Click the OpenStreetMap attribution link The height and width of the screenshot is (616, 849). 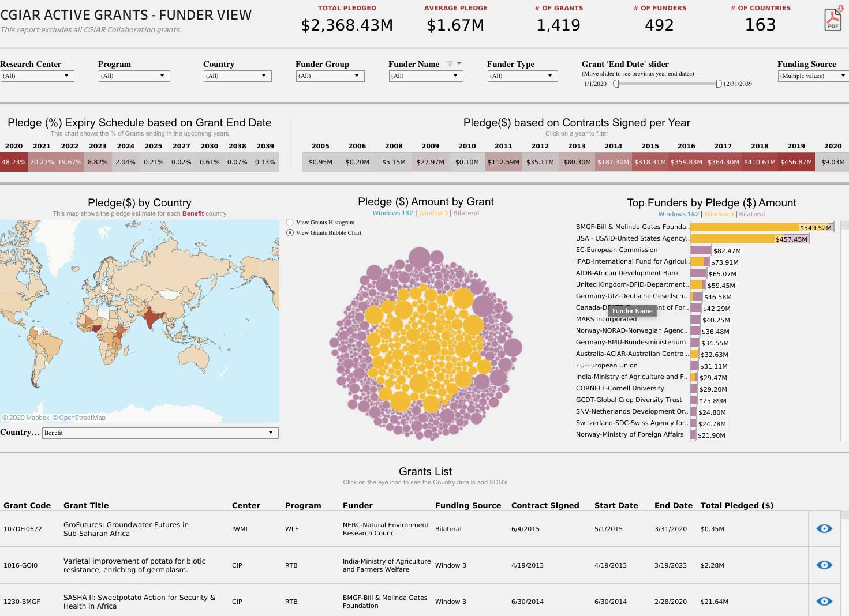(x=82, y=418)
